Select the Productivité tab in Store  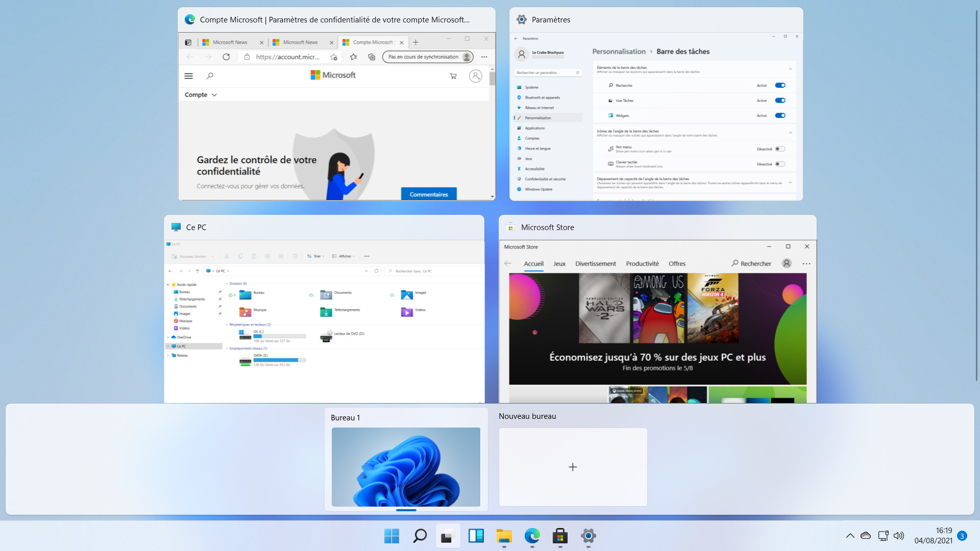click(x=642, y=264)
